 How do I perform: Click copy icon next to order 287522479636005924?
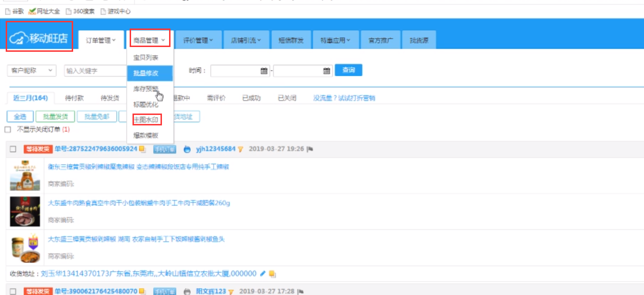click(142, 149)
